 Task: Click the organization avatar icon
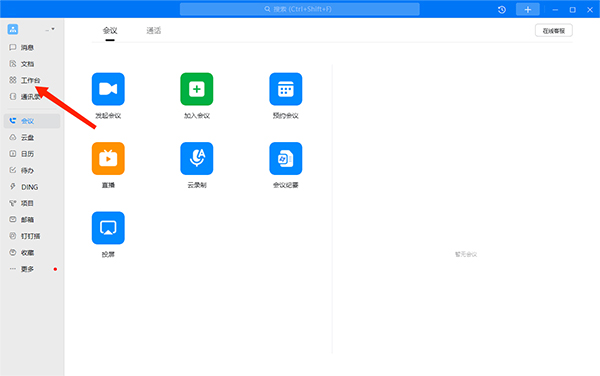click(x=13, y=29)
